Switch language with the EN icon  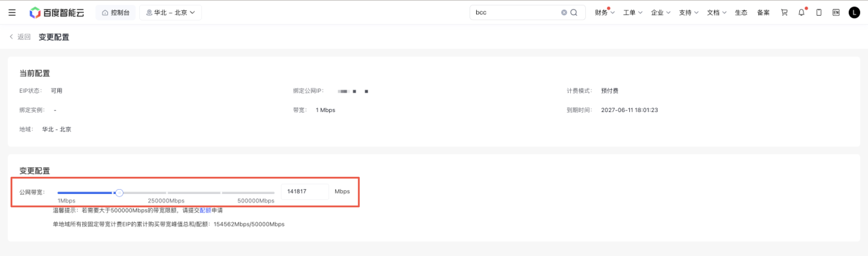(x=836, y=12)
